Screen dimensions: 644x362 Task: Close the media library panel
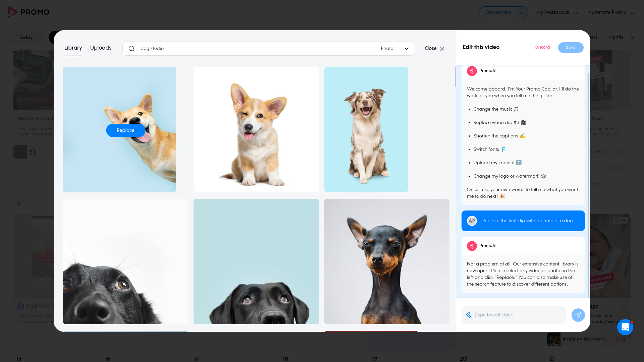[x=434, y=49]
